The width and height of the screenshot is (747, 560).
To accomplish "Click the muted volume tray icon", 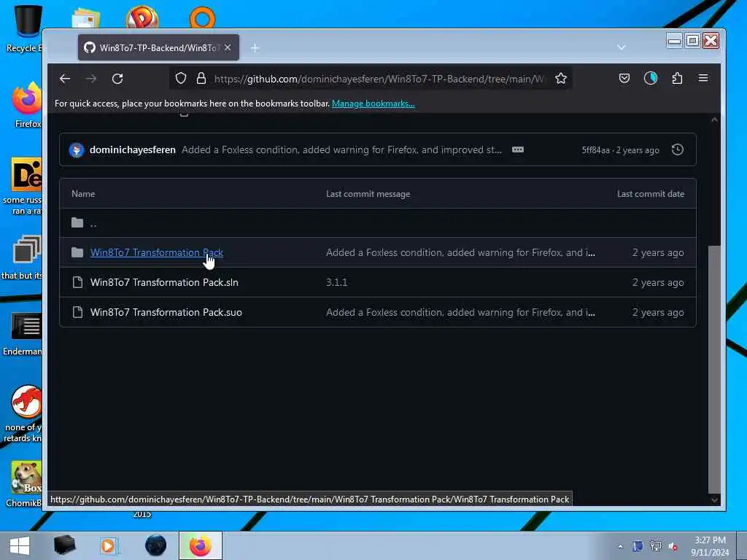I will [x=673, y=546].
